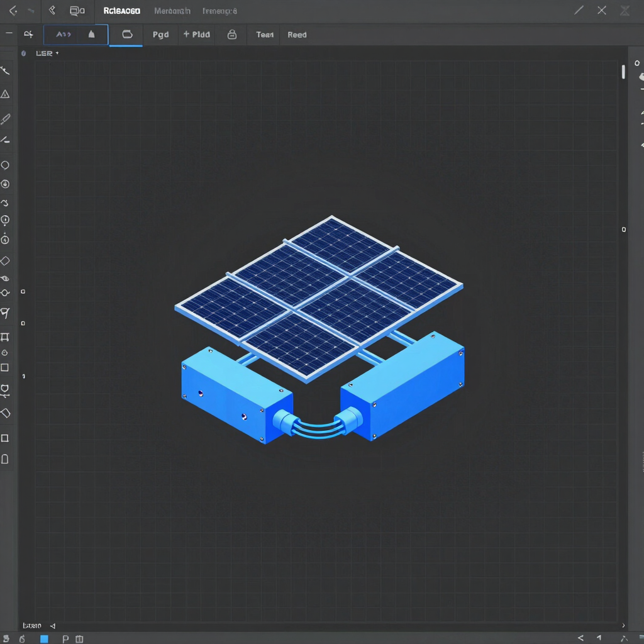Viewport: 644px width, 644px height.
Task: Select the circle with dot above tool
Action: point(5,238)
